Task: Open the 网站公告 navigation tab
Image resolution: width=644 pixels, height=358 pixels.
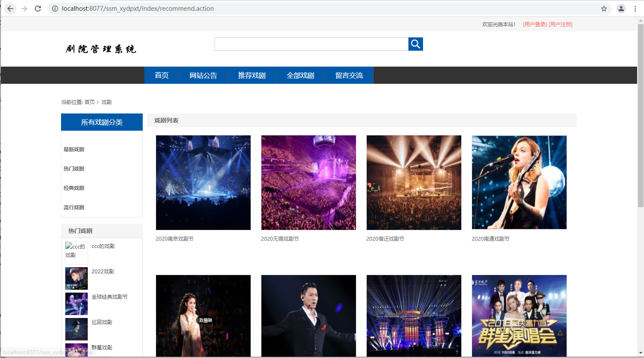Action: pyautogui.click(x=203, y=75)
